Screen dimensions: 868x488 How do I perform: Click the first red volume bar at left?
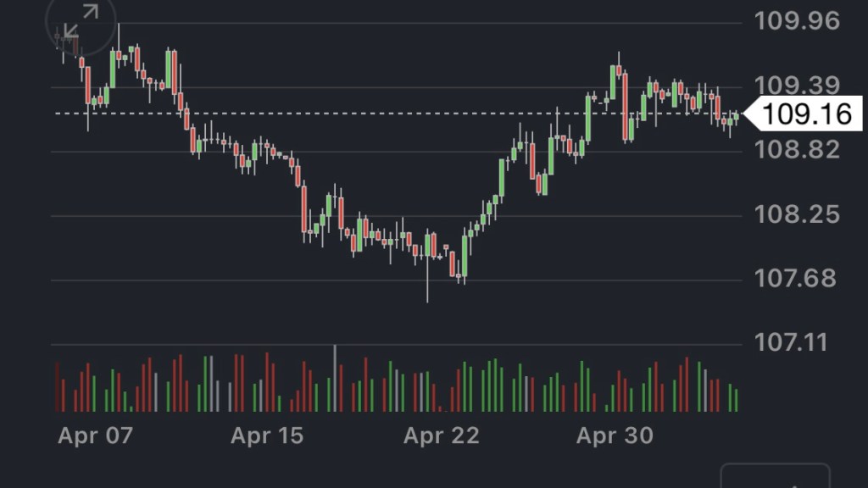pyautogui.click(x=58, y=387)
